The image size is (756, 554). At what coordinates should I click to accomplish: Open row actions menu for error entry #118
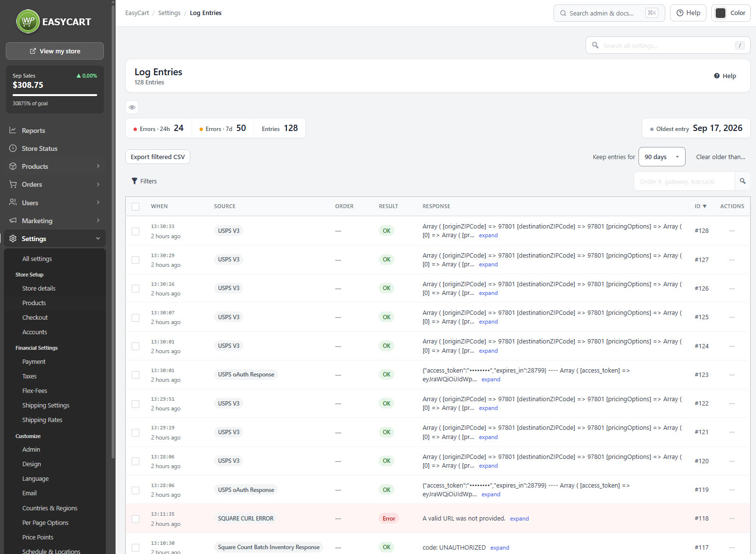coord(732,519)
